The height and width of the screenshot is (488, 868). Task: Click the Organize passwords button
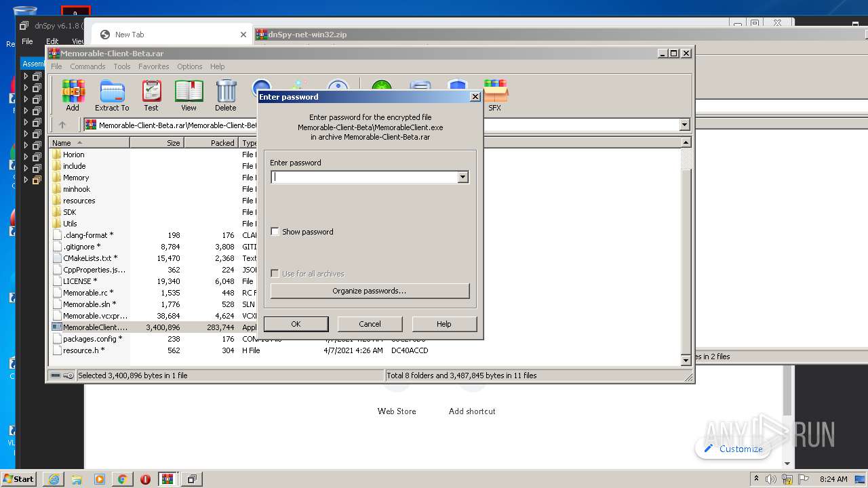370,291
